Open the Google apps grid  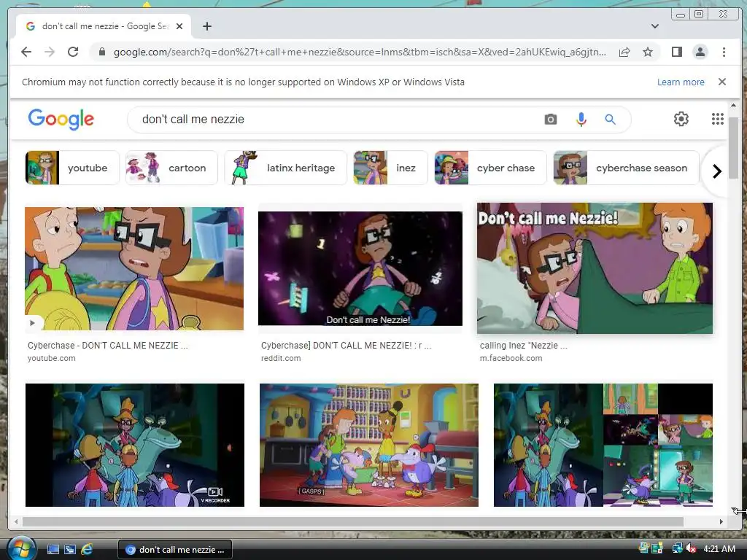pyautogui.click(x=718, y=119)
